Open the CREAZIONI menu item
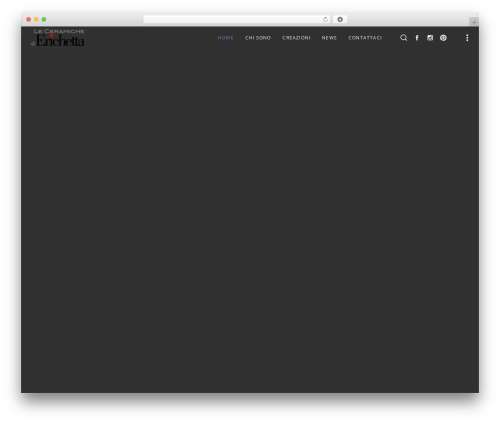Screen dimensions: 500x423 296,38
